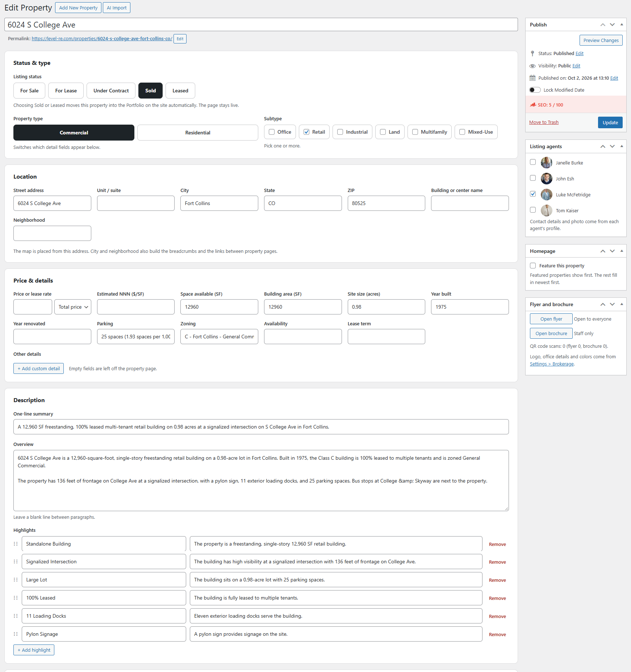Image resolution: width=631 pixels, height=672 pixels.
Task: Check the Office subtype checkbox
Action: point(272,132)
